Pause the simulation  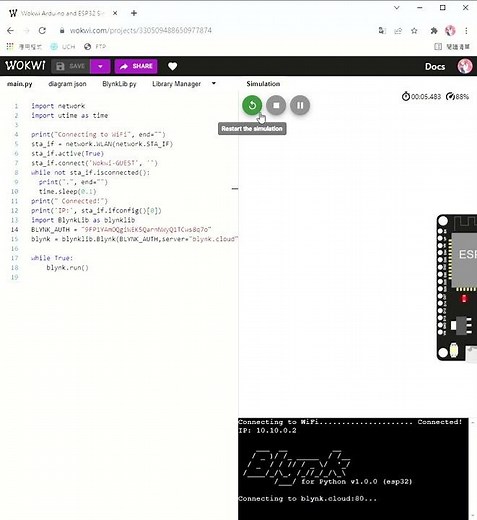coord(300,105)
